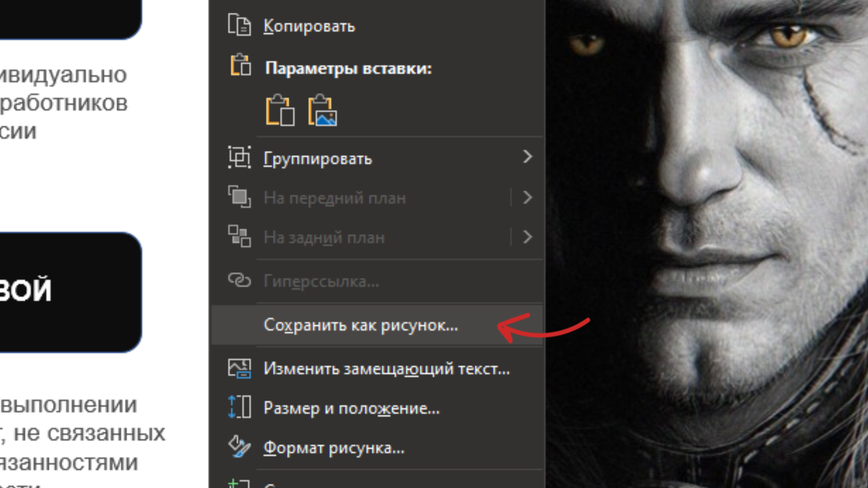
Task: Click the Гиперссылка chain icon
Action: click(239, 281)
